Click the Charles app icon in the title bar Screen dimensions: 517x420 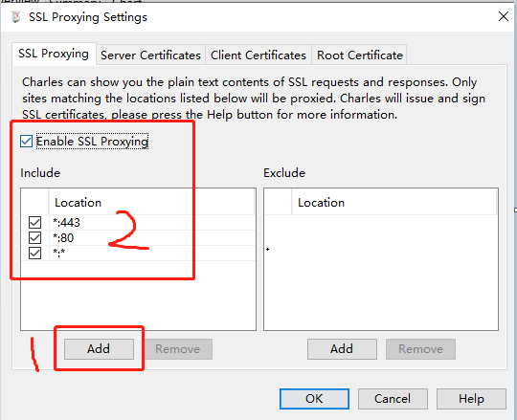[x=16, y=17]
